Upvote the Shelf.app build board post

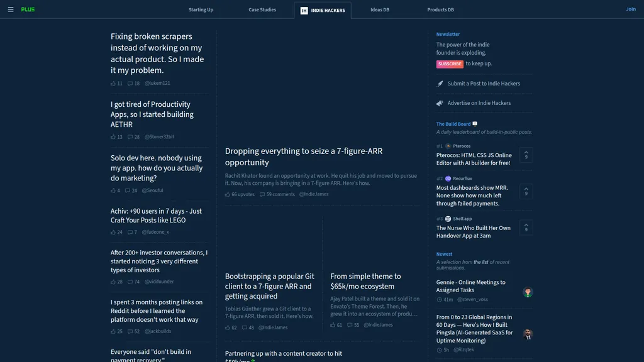526,228
